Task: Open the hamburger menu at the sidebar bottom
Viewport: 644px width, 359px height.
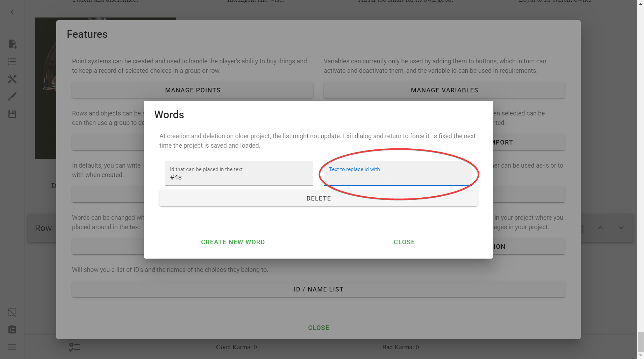Action: click(12, 346)
